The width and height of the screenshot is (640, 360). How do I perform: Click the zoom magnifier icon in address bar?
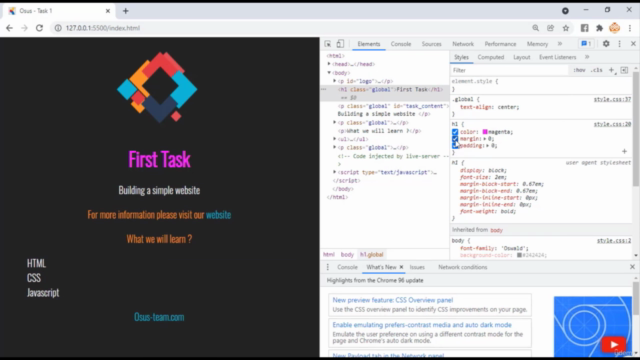point(536,28)
